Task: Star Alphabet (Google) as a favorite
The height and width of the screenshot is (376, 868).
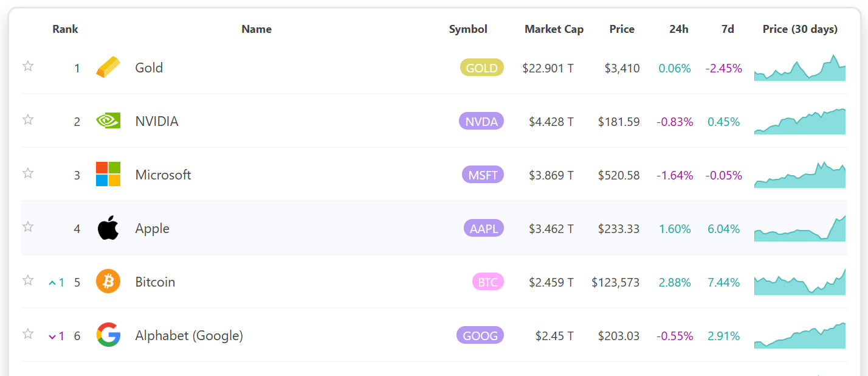Action: tap(28, 334)
